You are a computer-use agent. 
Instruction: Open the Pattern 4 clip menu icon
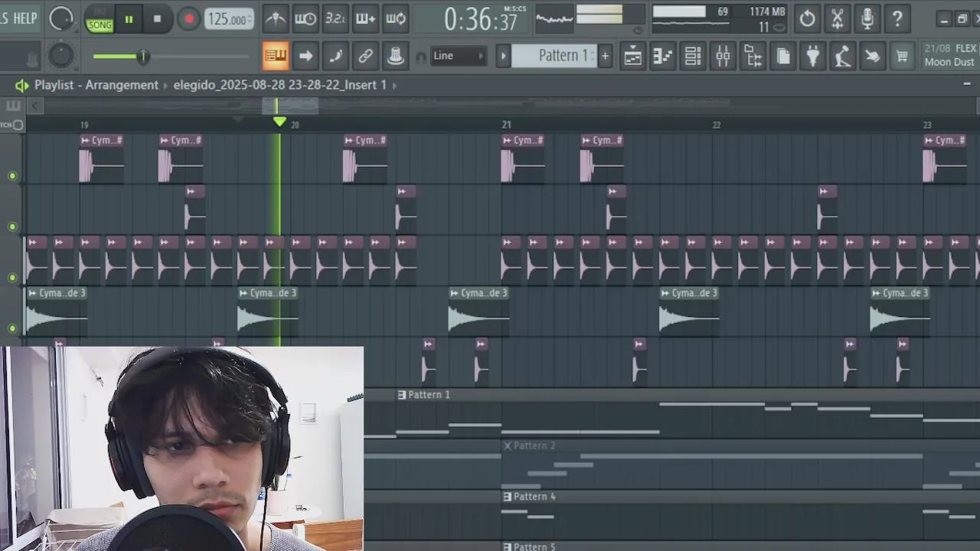point(507,497)
